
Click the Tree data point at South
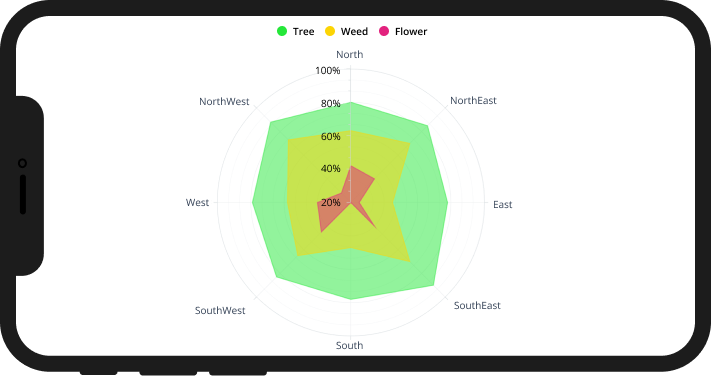click(351, 299)
